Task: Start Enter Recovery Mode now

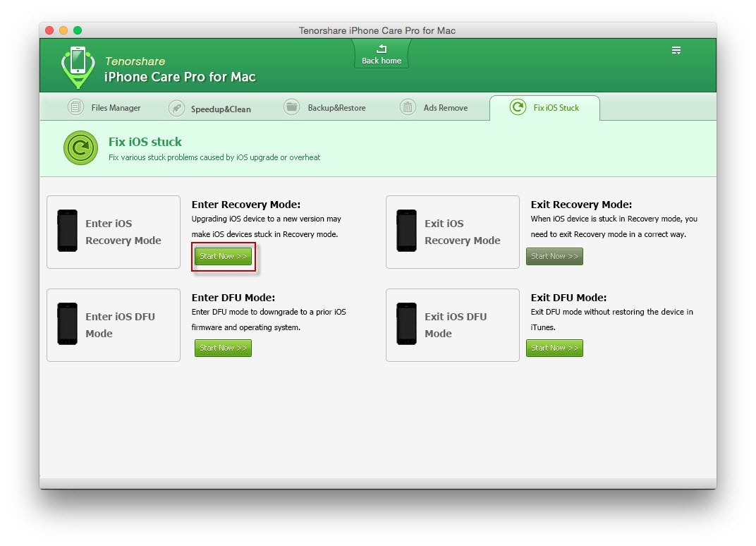Action: [x=223, y=256]
